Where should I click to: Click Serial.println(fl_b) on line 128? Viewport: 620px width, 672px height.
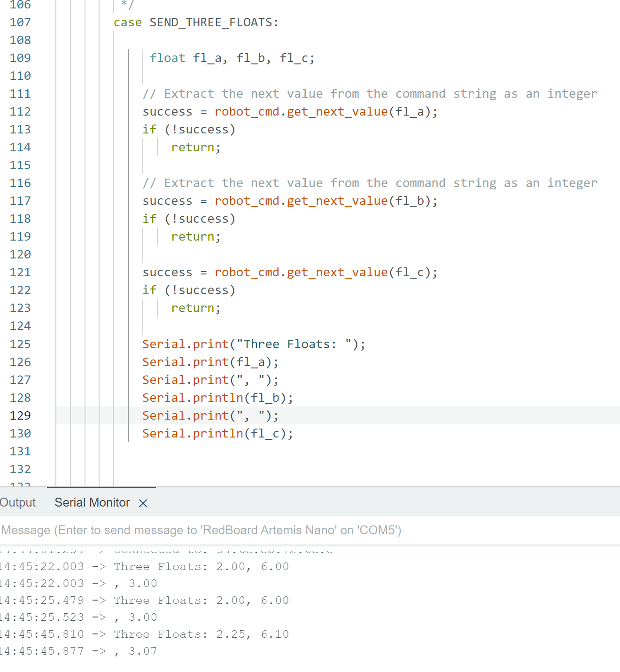(x=218, y=398)
